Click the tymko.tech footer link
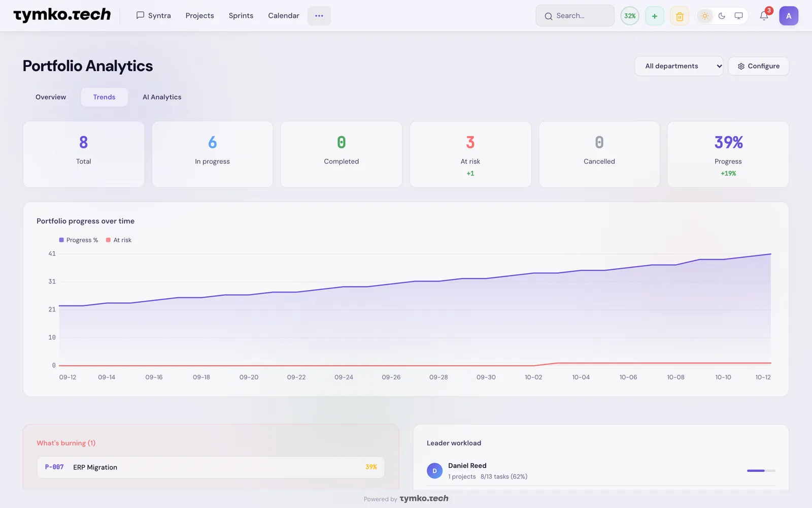 point(424,498)
